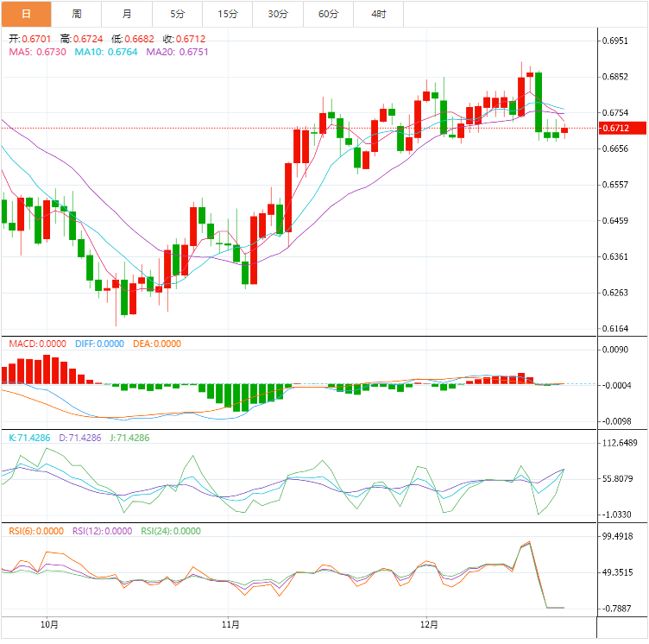Click the 11月 date axis marker
The width and height of the screenshot is (649, 644).
point(230,624)
